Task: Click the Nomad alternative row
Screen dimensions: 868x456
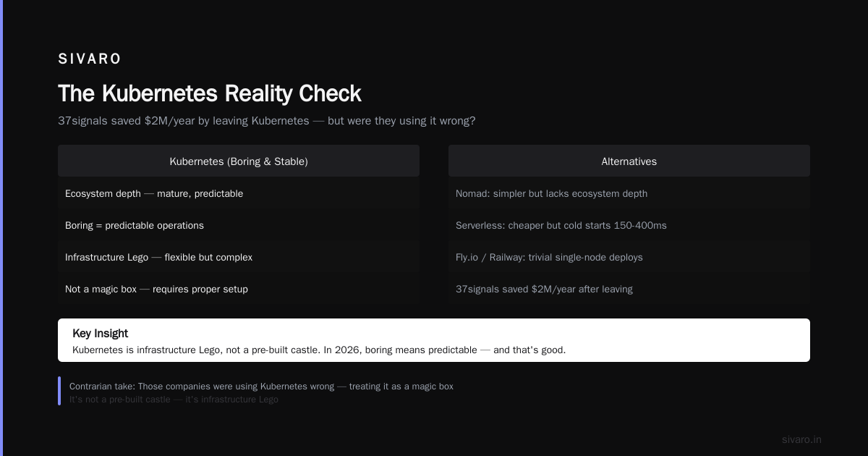Action: (629, 194)
